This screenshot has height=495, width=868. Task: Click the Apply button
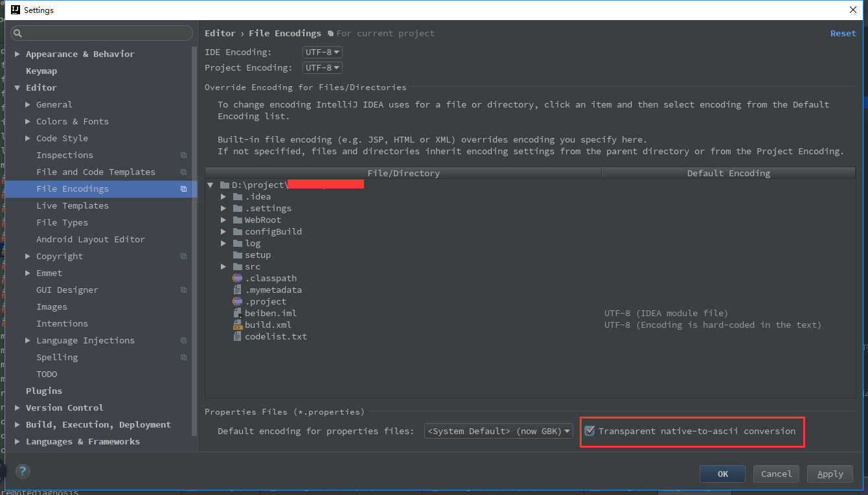coord(830,474)
